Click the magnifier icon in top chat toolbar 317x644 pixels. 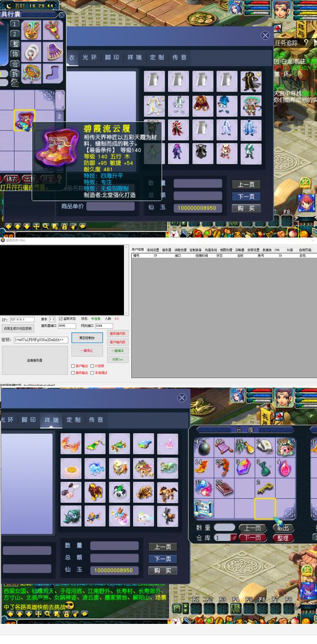46,226
